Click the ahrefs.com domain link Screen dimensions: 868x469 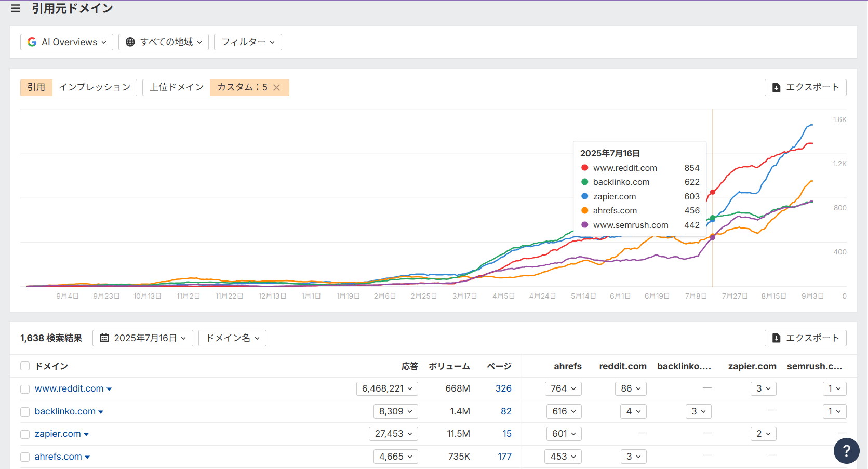click(x=57, y=457)
